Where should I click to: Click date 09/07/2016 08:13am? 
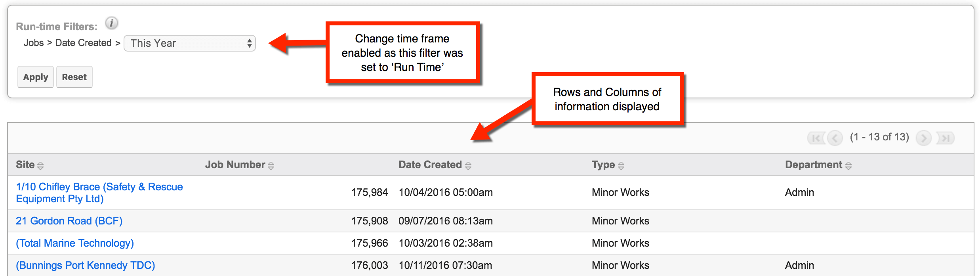[x=446, y=221]
